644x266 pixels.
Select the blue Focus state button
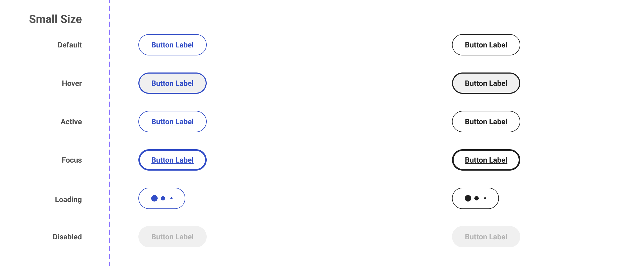tap(172, 160)
